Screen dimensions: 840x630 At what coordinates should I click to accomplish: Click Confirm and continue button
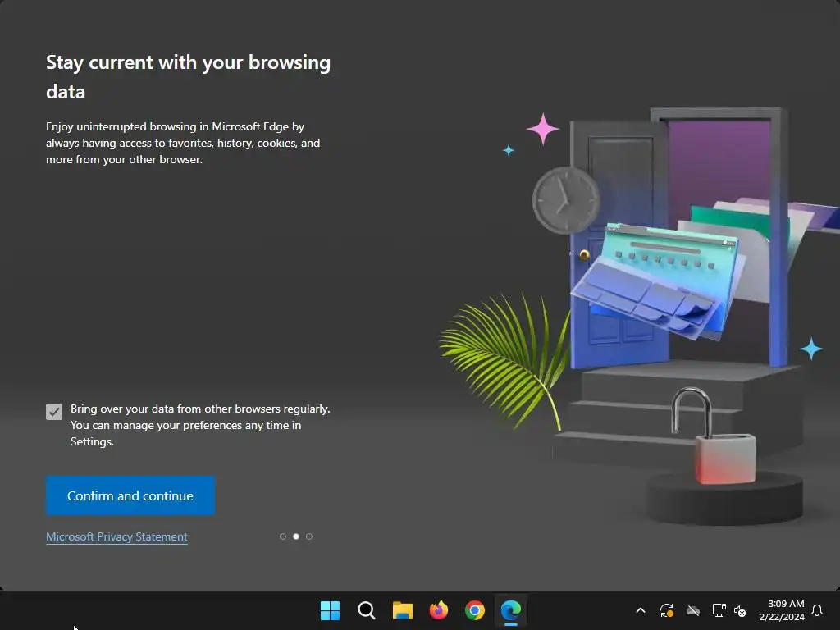[x=130, y=495]
